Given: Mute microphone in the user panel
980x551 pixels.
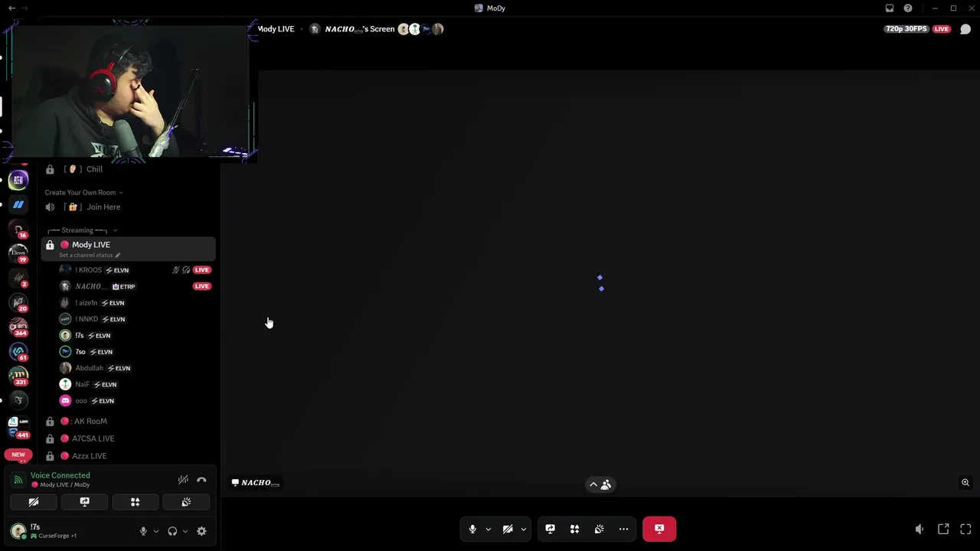Looking at the screenshot, I should click(143, 531).
